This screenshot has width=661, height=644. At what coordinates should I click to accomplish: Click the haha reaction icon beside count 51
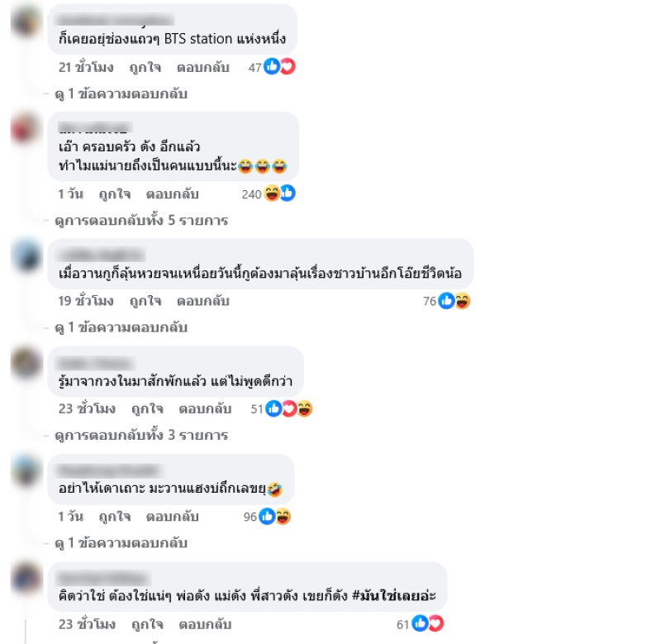coord(305,408)
